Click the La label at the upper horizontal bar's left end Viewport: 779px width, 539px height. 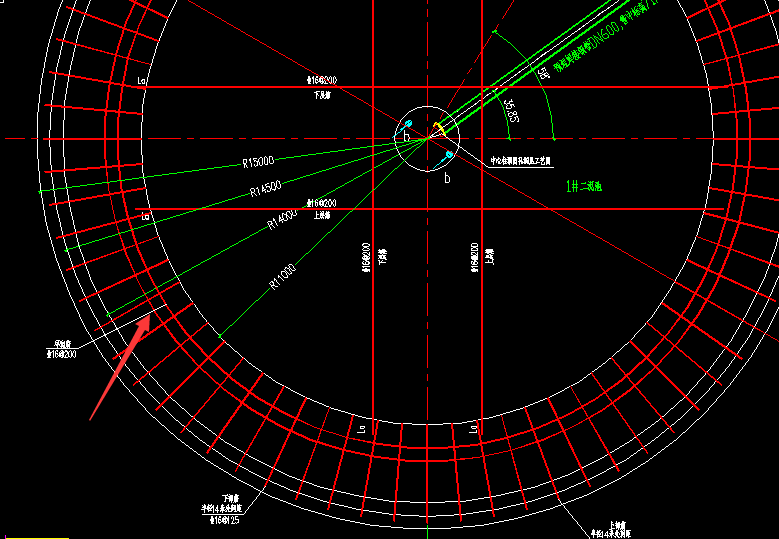[x=142, y=80]
